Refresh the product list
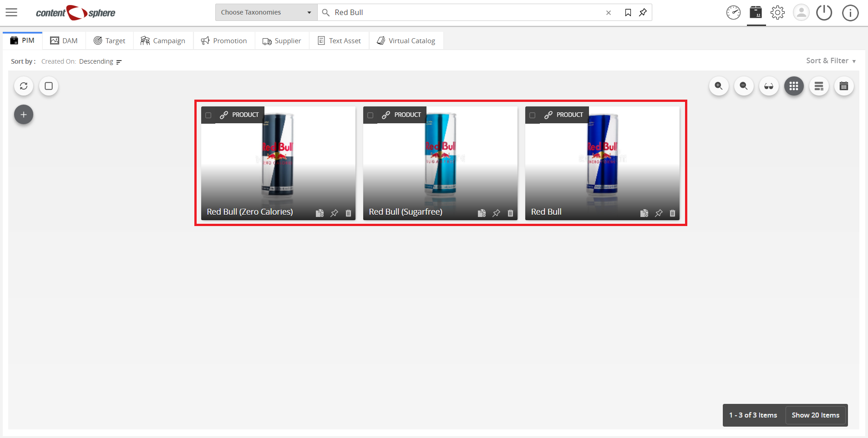 24,86
